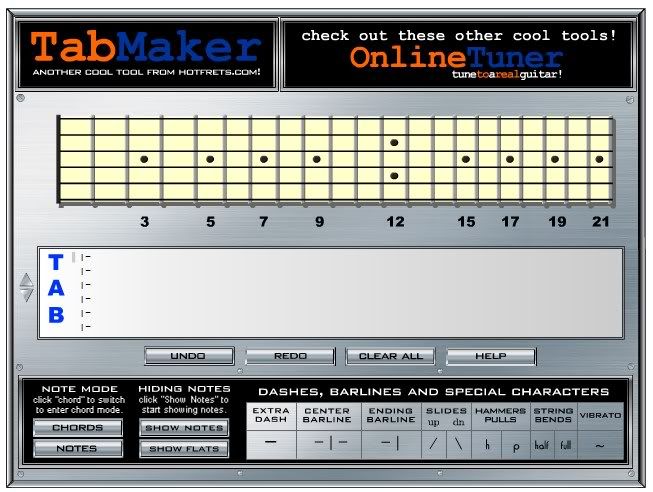Click the nineteenth fret marker dot

tap(555, 159)
